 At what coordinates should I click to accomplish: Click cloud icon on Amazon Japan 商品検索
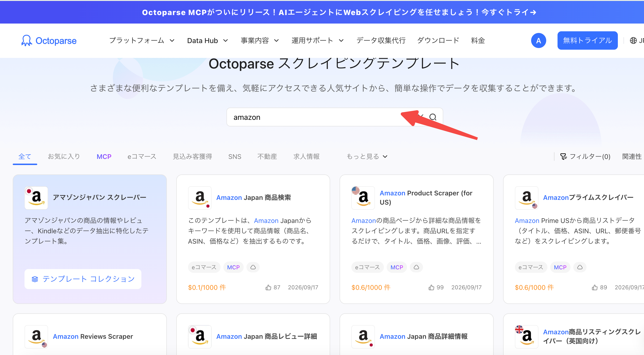(253, 267)
